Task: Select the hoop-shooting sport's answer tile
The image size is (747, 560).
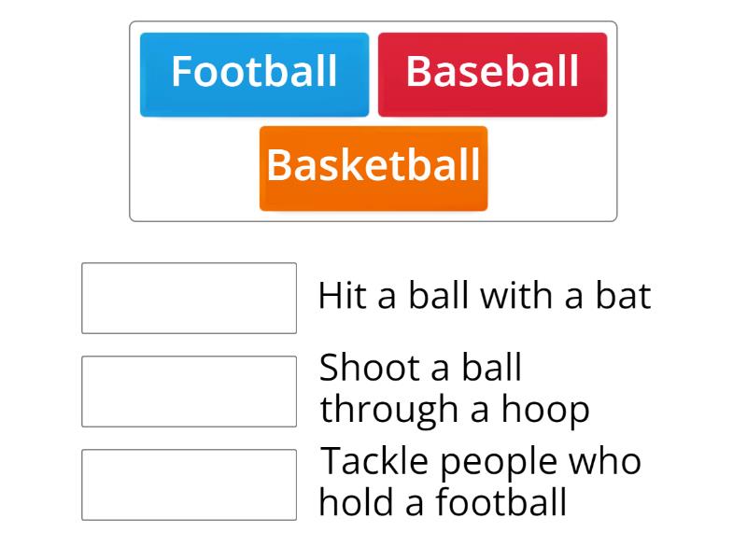Action: click(373, 168)
